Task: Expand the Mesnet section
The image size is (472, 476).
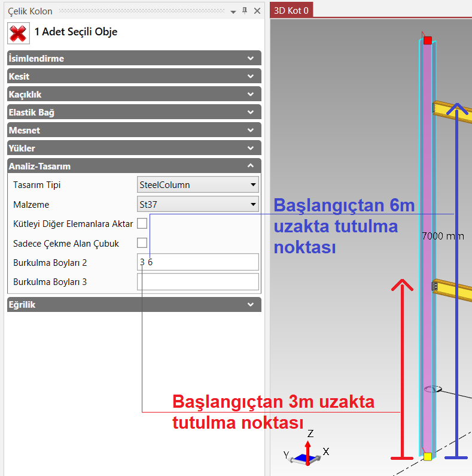Action: click(x=134, y=130)
